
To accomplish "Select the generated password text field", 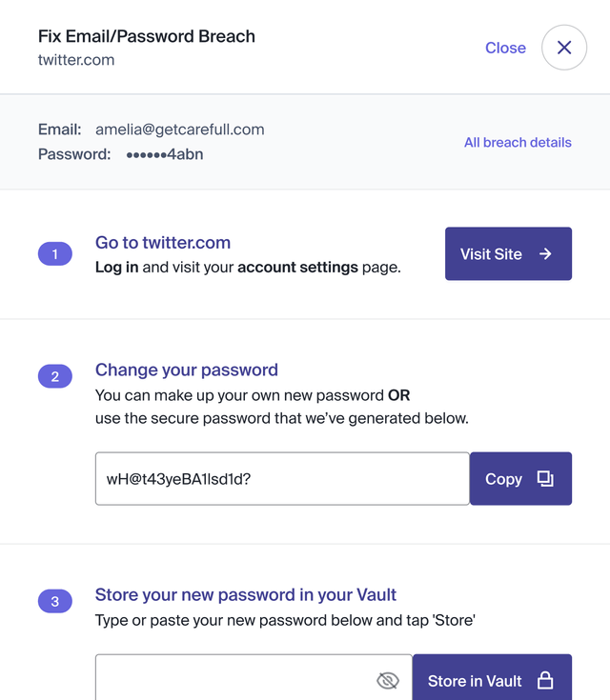I will tap(282, 479).
